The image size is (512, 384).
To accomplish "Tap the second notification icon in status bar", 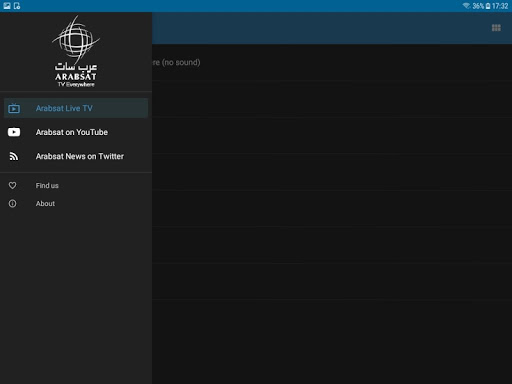I will pos(17,6).
